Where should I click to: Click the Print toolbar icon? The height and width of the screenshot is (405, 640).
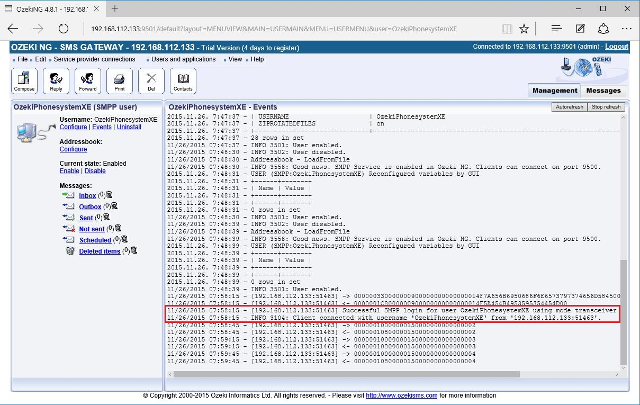point(118,82)
